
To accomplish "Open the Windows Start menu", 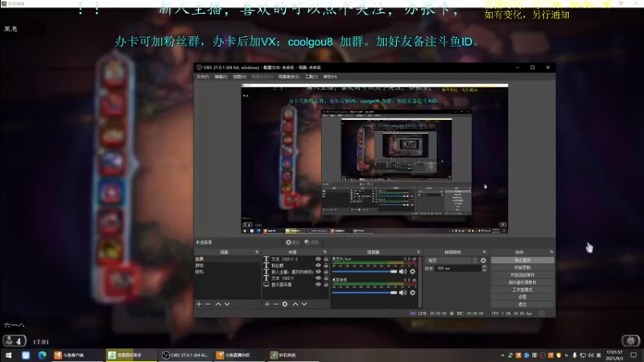I will click(x=9, y=355).
